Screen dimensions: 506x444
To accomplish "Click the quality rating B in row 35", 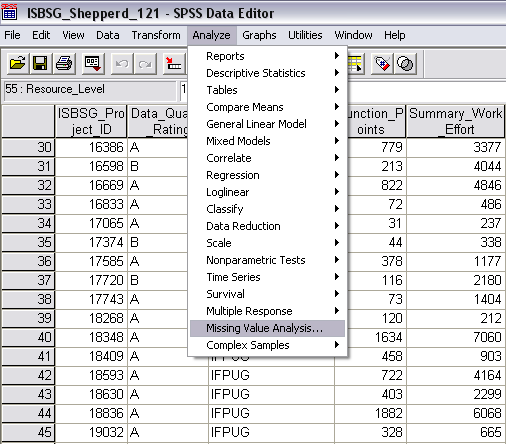I will [x=158, y=242].
